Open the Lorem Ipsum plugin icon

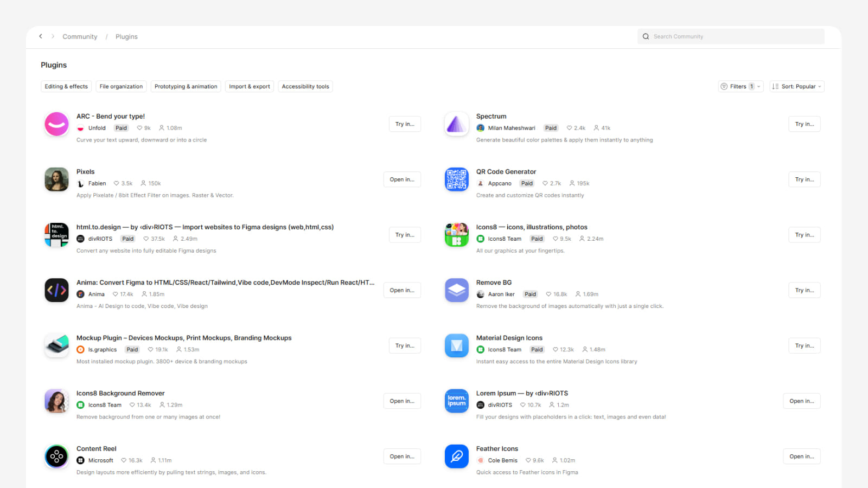click(x=456, y=401)
